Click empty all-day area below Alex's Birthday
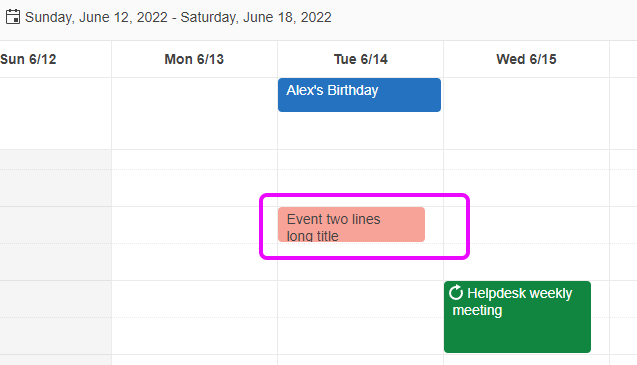Viewport: 637px width, 365px height. click(360, 130)
